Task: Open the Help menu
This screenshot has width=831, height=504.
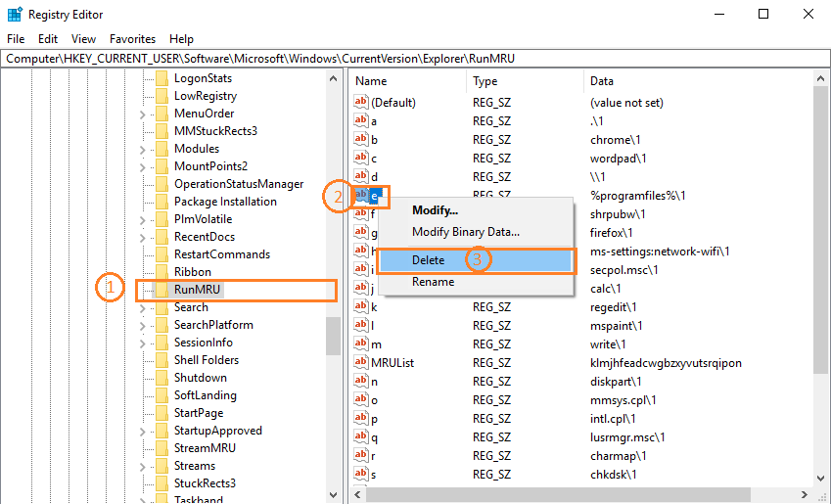Action: coord(181,39)
